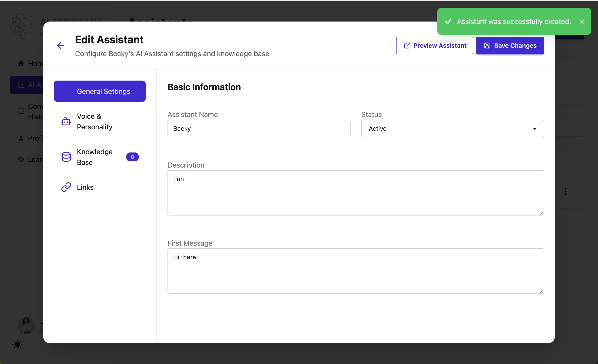
Task: Open the Status dropdown showing Active
Action: 452,129
